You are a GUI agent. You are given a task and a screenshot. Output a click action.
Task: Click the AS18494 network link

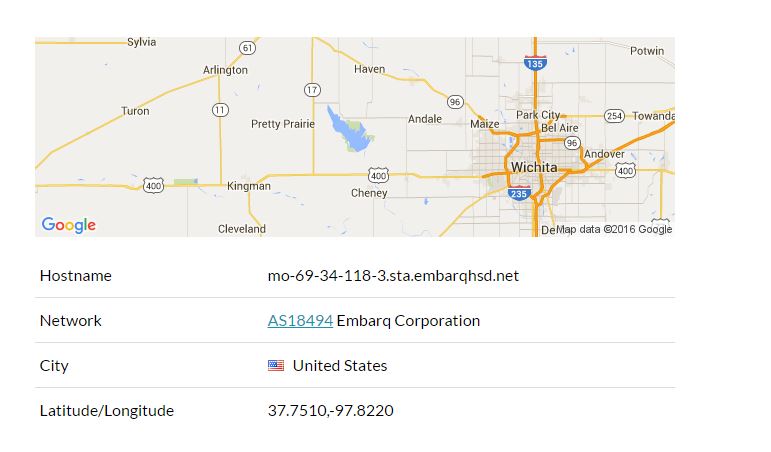300,321
